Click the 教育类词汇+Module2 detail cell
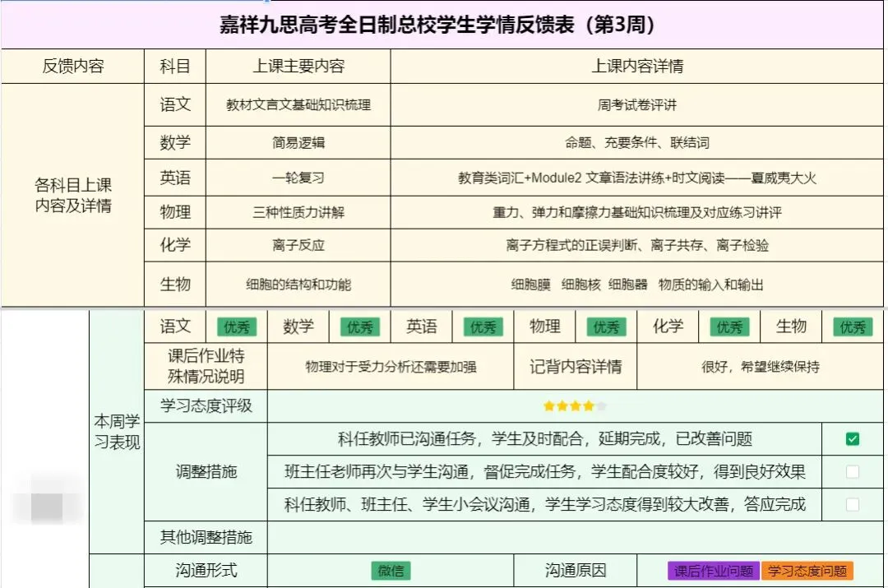Viewport: 888px width, 588px height. (637, 178)
